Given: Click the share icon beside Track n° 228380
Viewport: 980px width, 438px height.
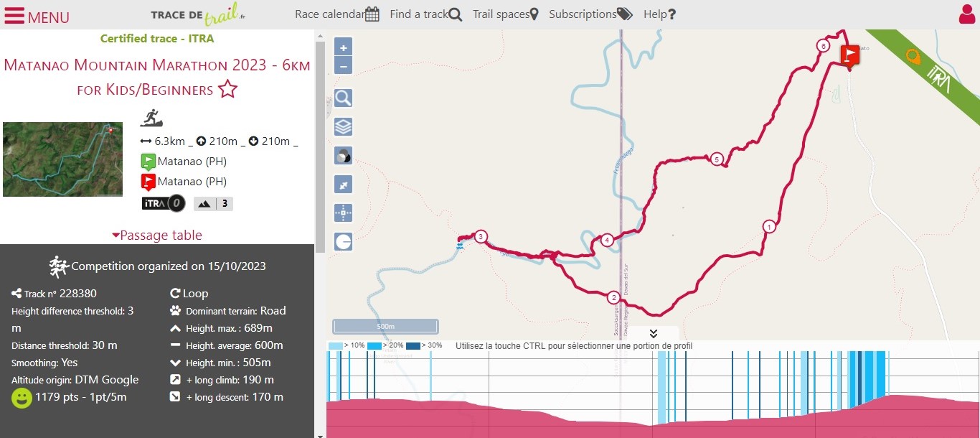Looking at the screenshot, I should [x=17, y=294].
